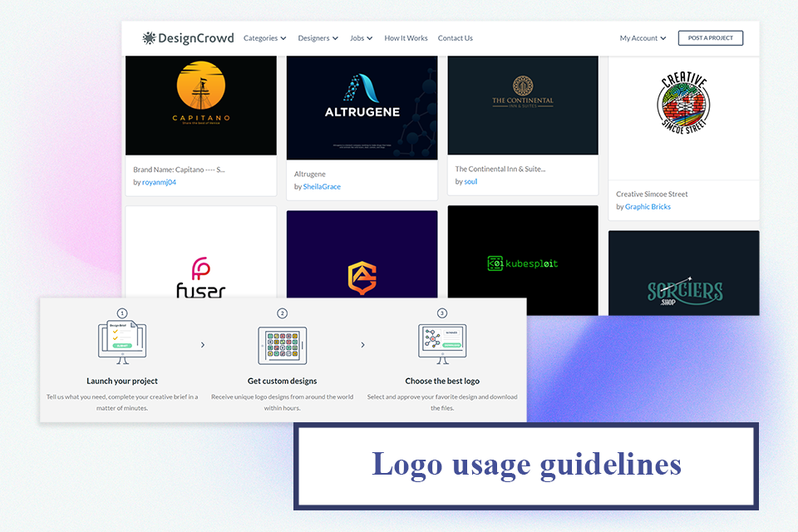Click 'The Continental Inn & Suite...' title
Viewport: 798px width, 532px height.
(x=500, y=169)
